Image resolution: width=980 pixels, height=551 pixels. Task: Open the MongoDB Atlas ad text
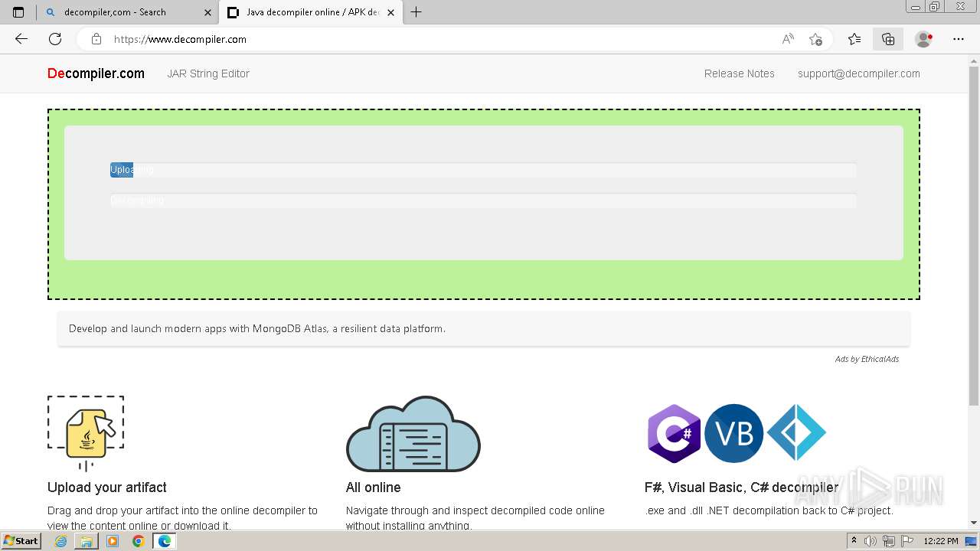click(257, 328)
